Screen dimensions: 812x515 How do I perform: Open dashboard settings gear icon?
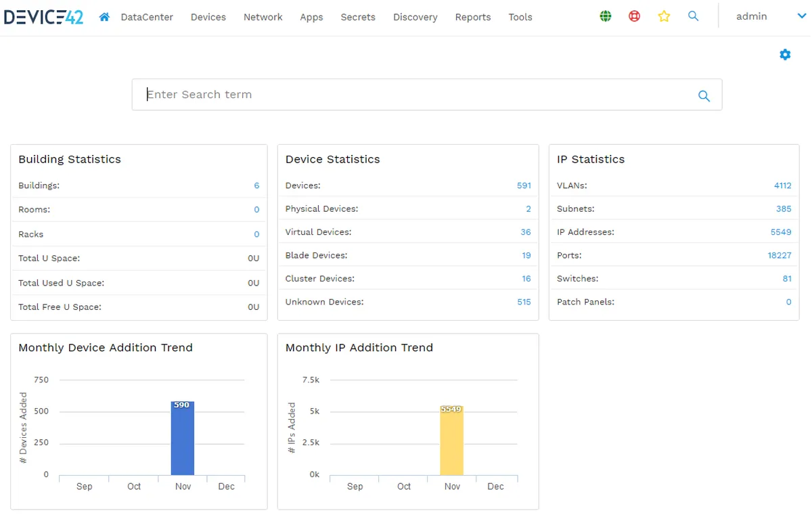[785, 55]
